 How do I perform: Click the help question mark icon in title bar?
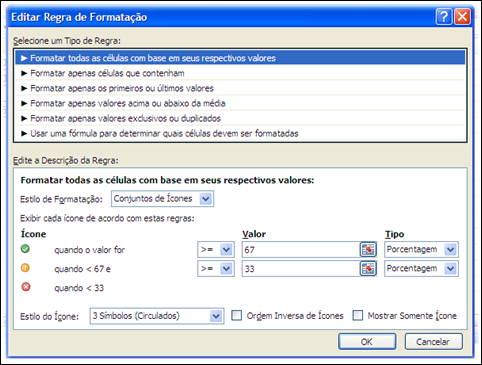444,16
